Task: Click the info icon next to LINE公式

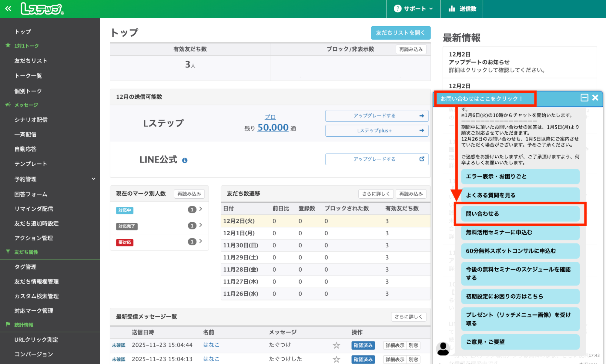Action: click(x=185, y=160)
